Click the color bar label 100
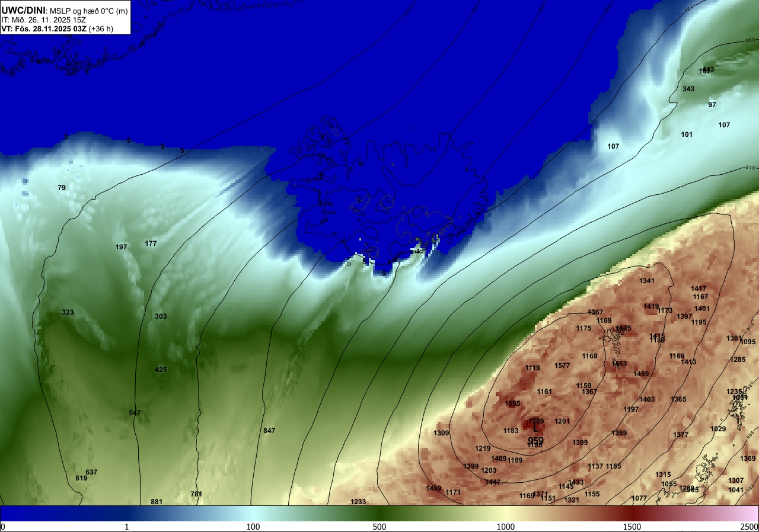The height and width of the screenshot is (532, 759). 253,527
